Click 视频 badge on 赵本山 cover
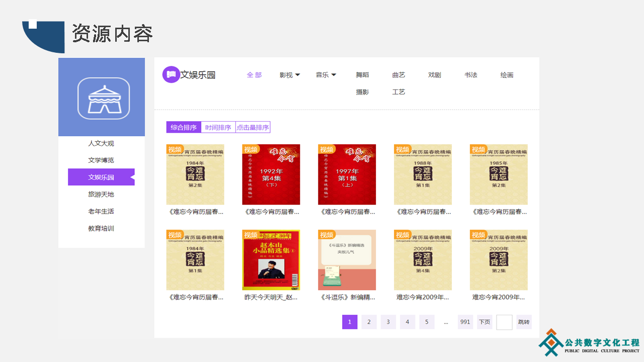 tap(251, 235)
